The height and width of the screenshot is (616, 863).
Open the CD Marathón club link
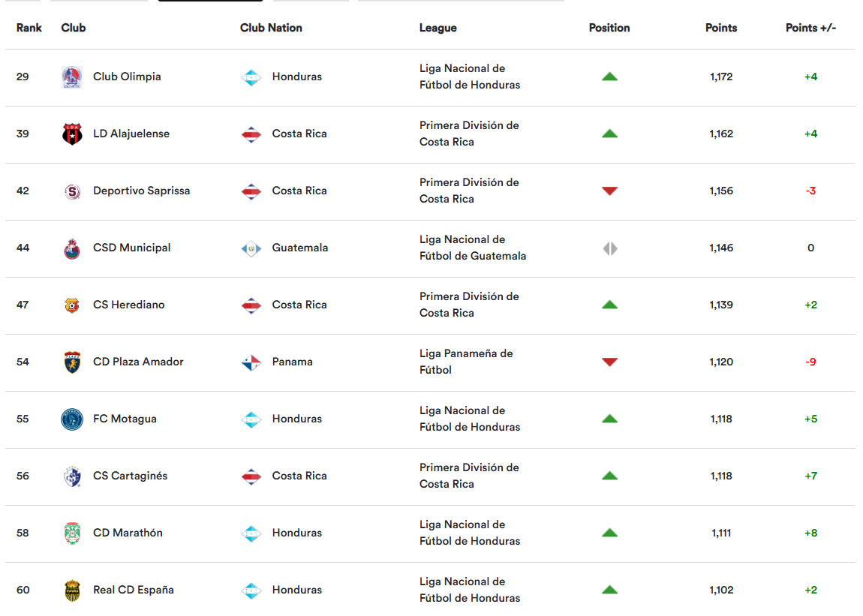coord(128,533)
